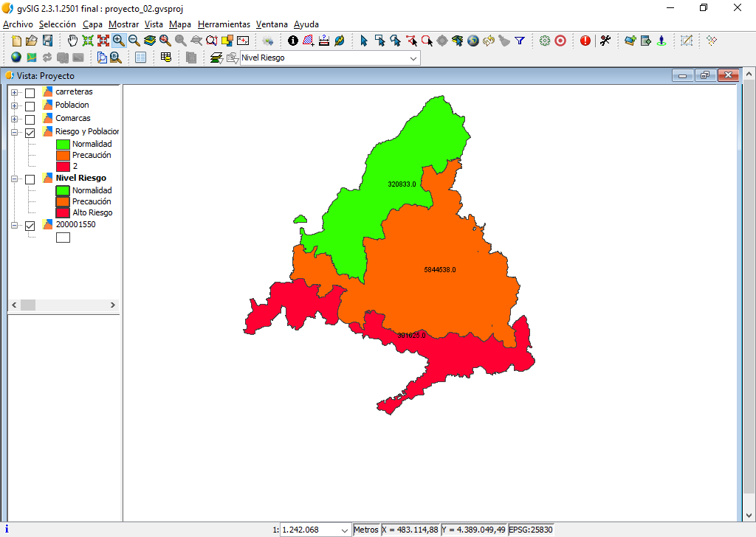Collapse the Nivel Riesgo legend
The width and height of the screenshot is (756, 537).
(15, 179)
